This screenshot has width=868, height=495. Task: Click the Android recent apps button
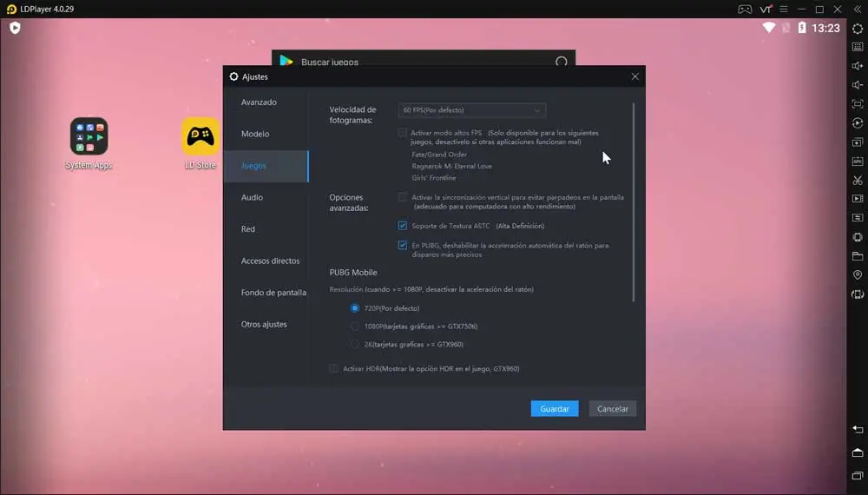coord(858,476)
